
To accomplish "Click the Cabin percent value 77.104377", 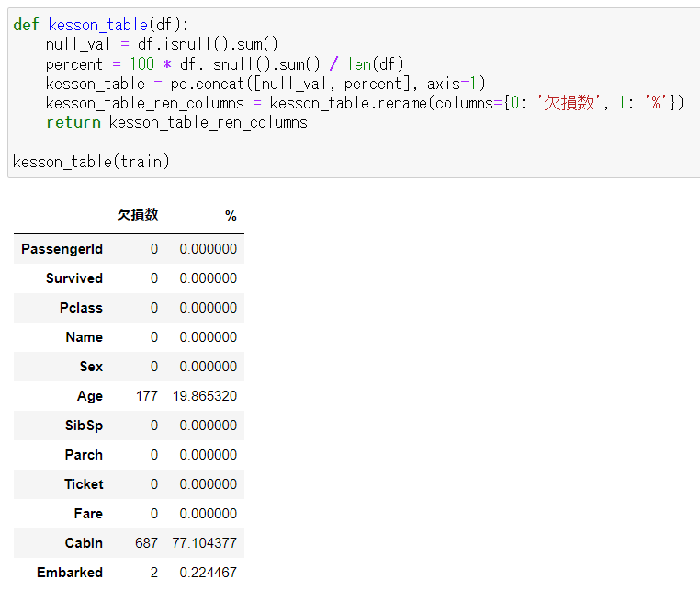I will [205, 543].
